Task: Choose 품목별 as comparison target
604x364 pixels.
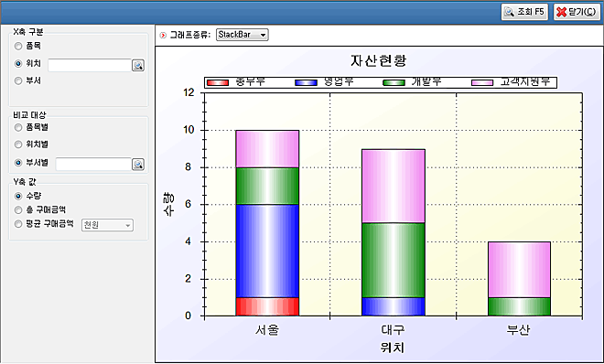Action: [18, 127]
